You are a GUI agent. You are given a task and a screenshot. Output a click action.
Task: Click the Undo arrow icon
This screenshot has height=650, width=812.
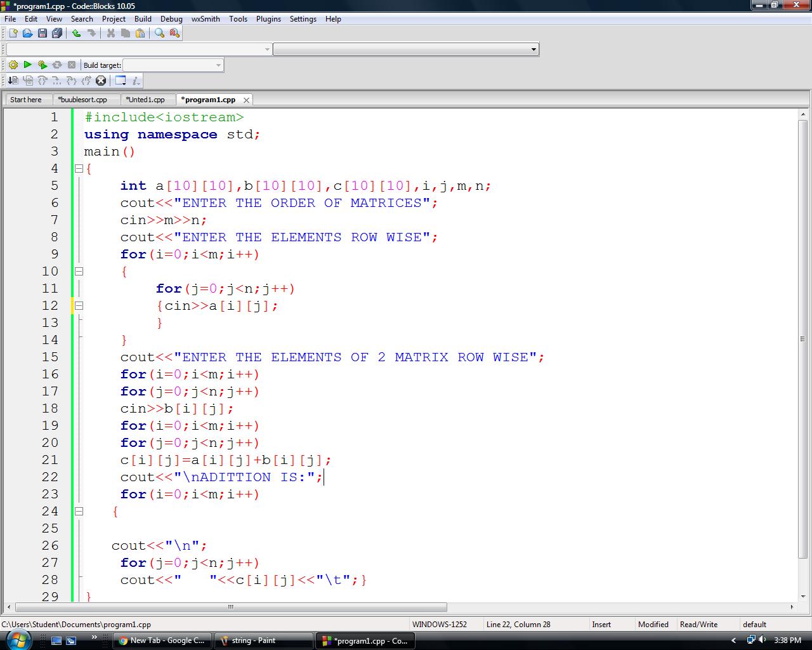(x=76, y=33)
